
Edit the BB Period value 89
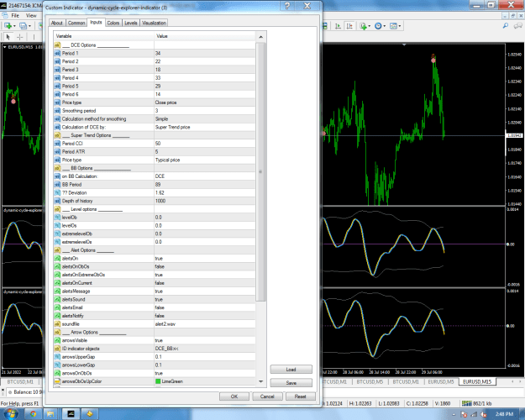point(205,185)
